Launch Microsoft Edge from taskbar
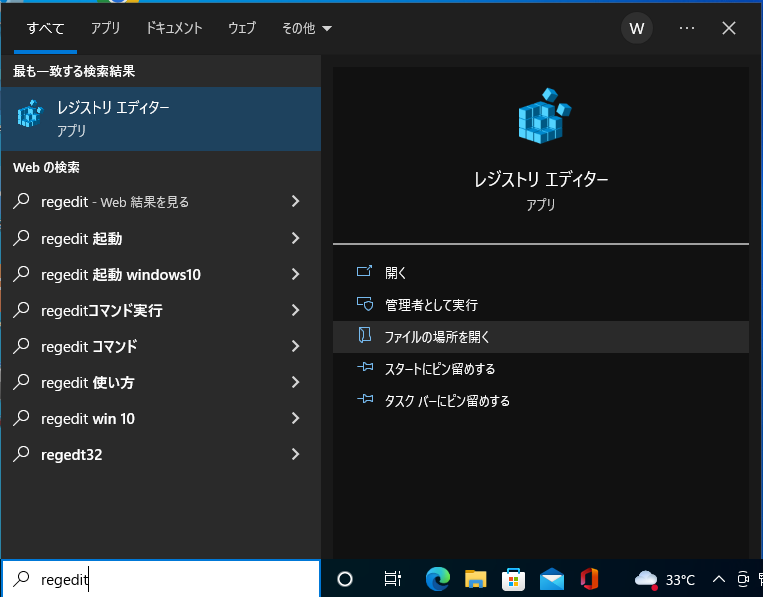763x597 pixels. pyautogui.click(x=437, y=579)
